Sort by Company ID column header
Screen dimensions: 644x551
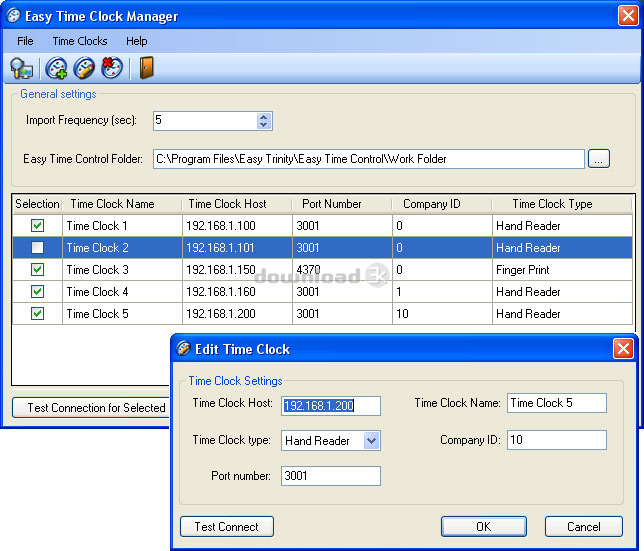tap(442, 204)
